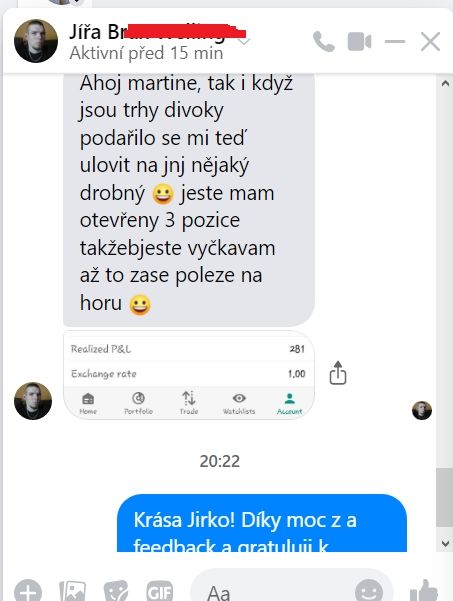Open the GIF picker
Screen dimensions: 453x601
[x=159, y=591]
